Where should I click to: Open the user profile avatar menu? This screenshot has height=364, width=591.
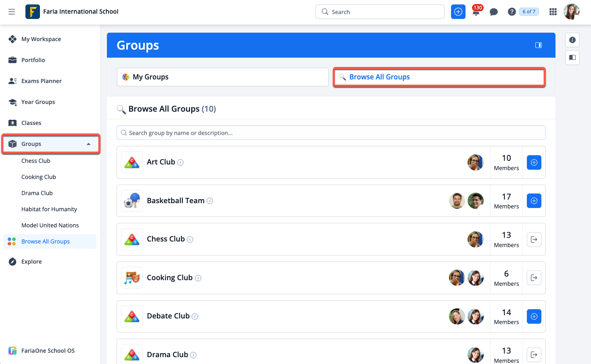pos(571,12)
